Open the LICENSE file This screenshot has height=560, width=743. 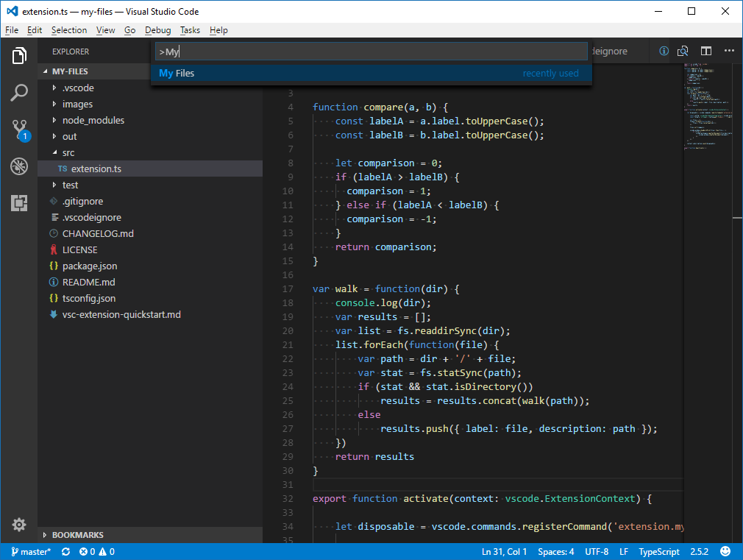(x=150, y=249)
